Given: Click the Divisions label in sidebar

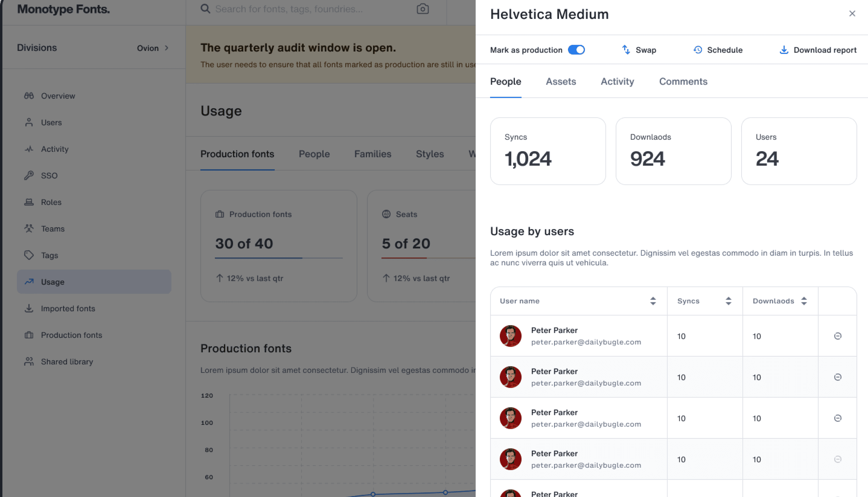Looking at the screenshot, I should coord(37,48).
